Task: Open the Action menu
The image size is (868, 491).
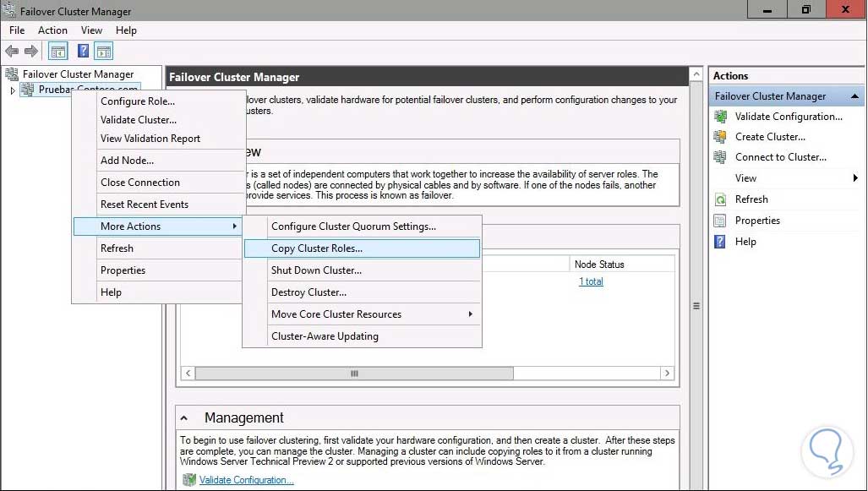Action: click(x=52, y=30)
